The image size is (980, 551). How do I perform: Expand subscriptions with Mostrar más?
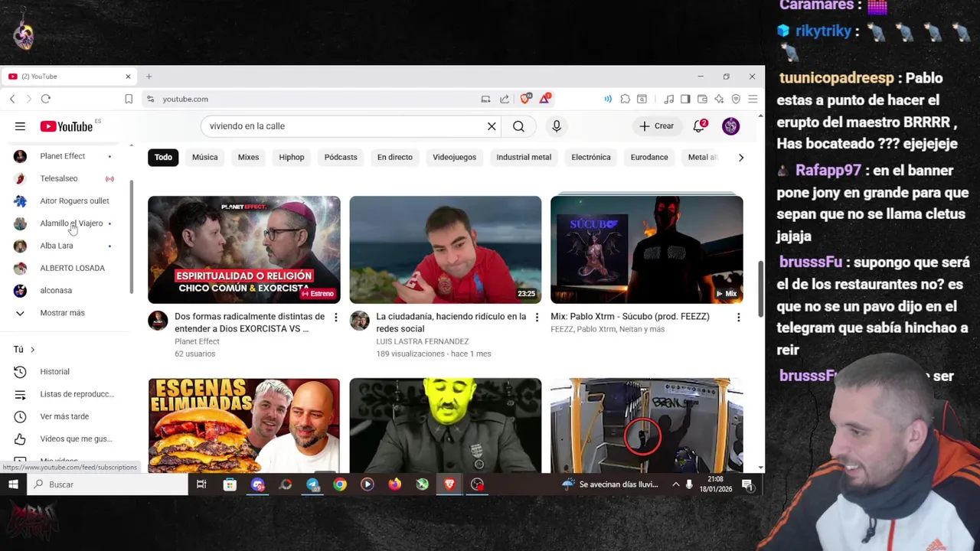pyautogui.click(x=63, y=313)
